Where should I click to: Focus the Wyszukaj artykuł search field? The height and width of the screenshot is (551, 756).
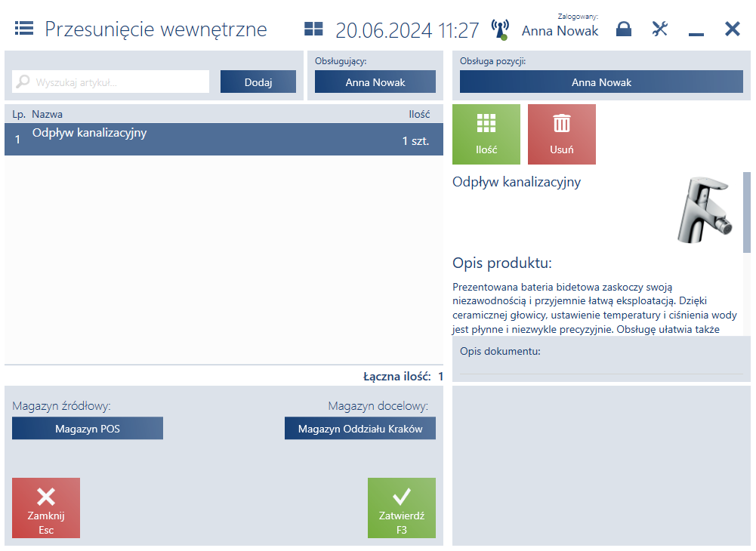111,82
